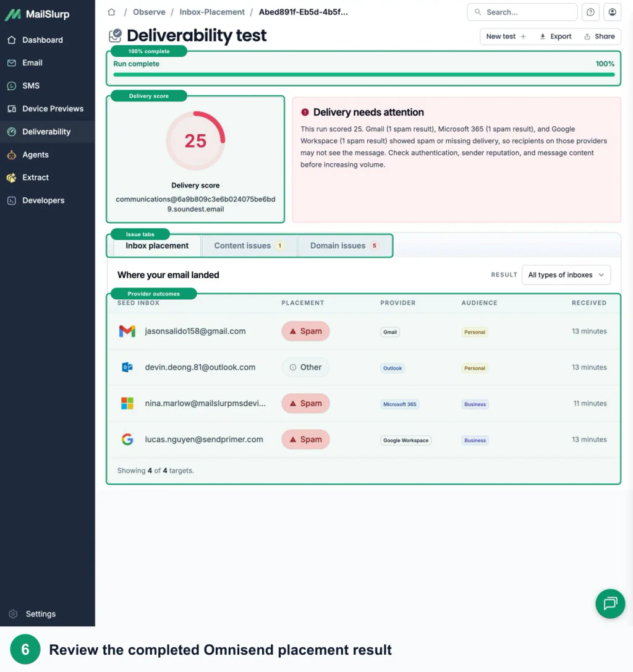Click the home breadcrumb icon
Image resolution: width=633 pixels, height=672 pixels.
(111, 12)
